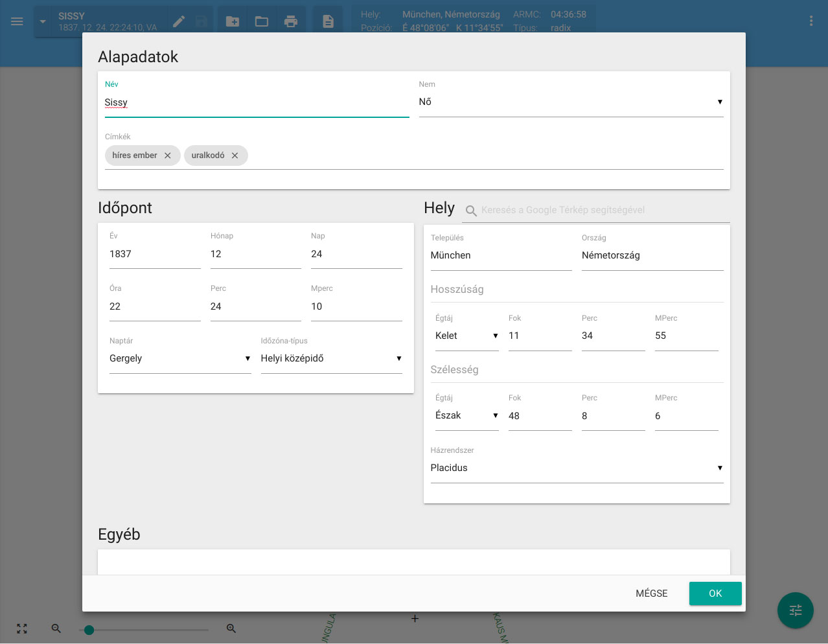Click the new folder icon in toolbar
The height and width of the screenshot is (644, 828).
(x=233, y=21)
